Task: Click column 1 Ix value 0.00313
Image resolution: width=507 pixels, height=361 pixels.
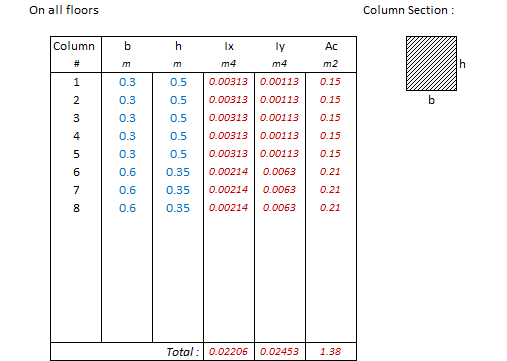Action: (229, 82)
